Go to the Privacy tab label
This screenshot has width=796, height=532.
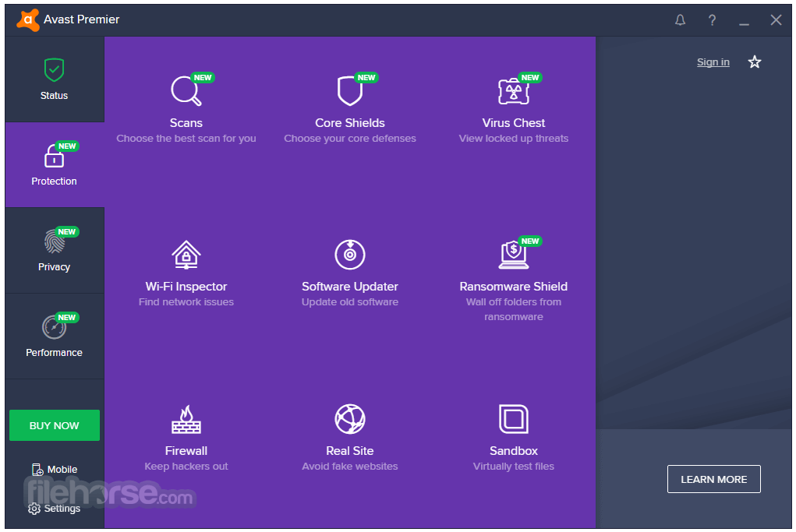click(x=54, y=266)
